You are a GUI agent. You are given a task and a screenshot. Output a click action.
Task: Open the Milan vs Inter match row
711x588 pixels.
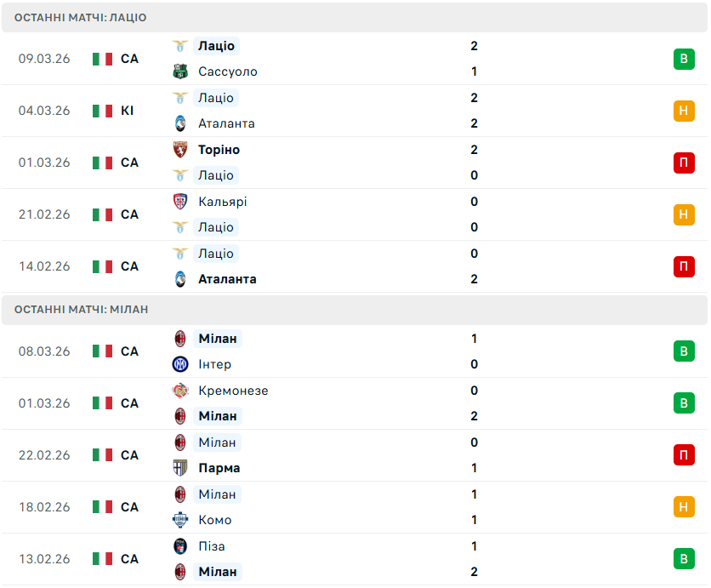coord(357,351)
